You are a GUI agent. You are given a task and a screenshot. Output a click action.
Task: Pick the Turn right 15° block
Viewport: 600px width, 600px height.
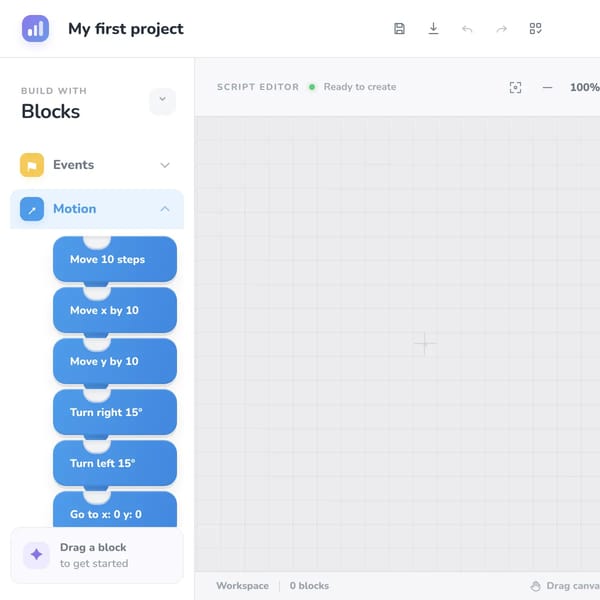(x=115, y=412)
